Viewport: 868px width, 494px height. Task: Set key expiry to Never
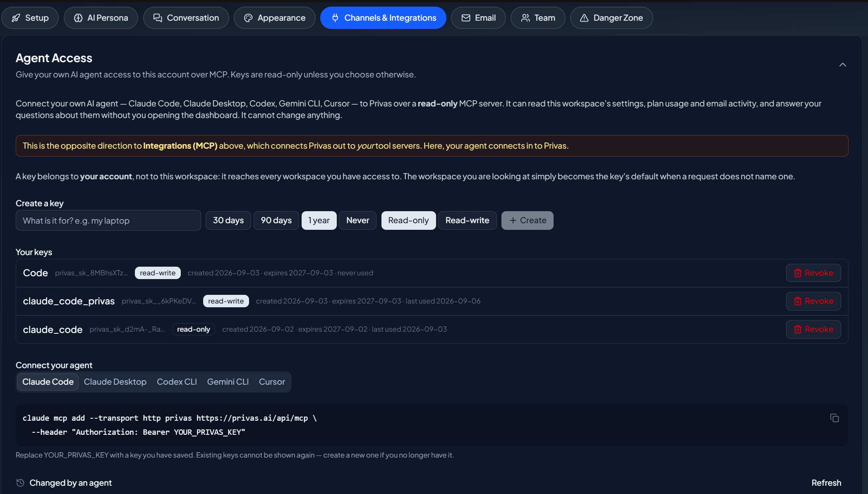(x=358, y=220)
